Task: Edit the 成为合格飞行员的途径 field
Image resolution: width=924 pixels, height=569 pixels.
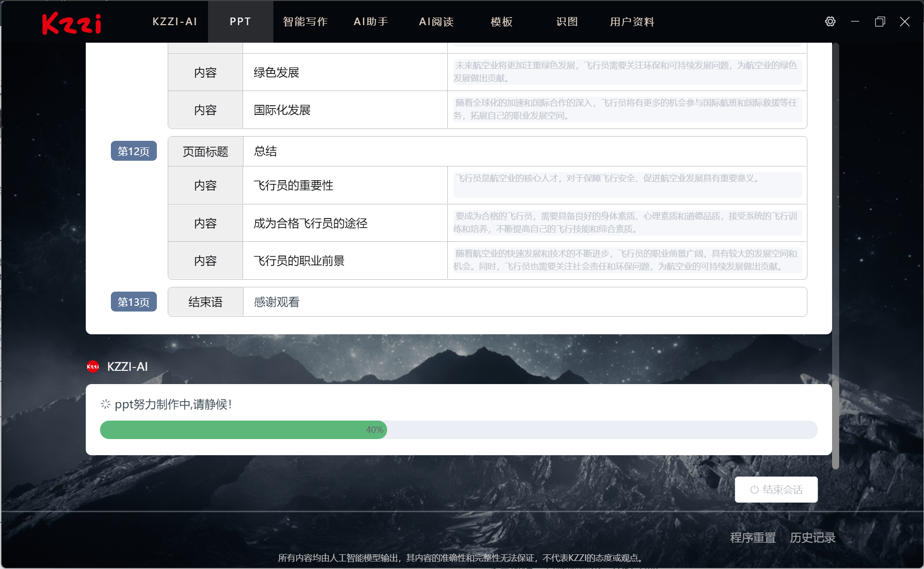Action: click(345, 223)
